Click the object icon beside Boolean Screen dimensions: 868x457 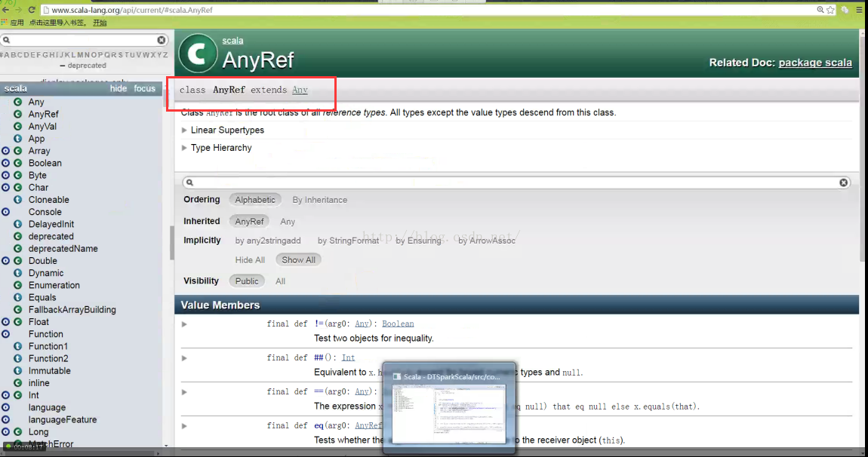click(5, 163)
